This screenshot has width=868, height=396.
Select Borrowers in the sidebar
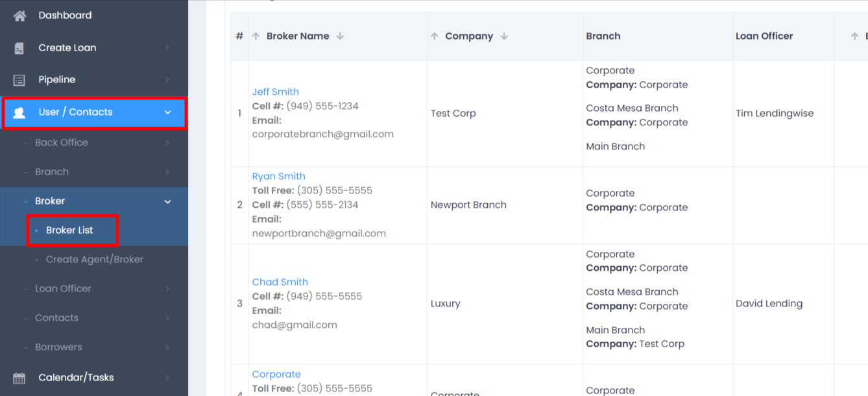[58, 347]
